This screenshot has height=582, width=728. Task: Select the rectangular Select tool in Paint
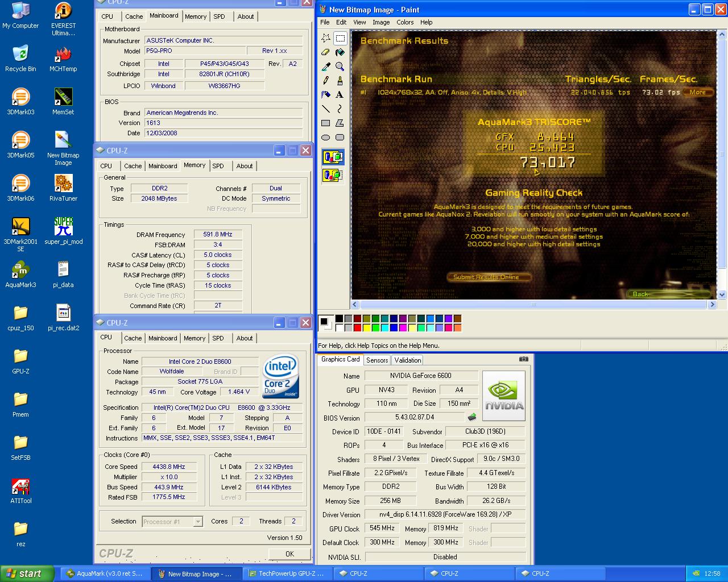(340, 38)
